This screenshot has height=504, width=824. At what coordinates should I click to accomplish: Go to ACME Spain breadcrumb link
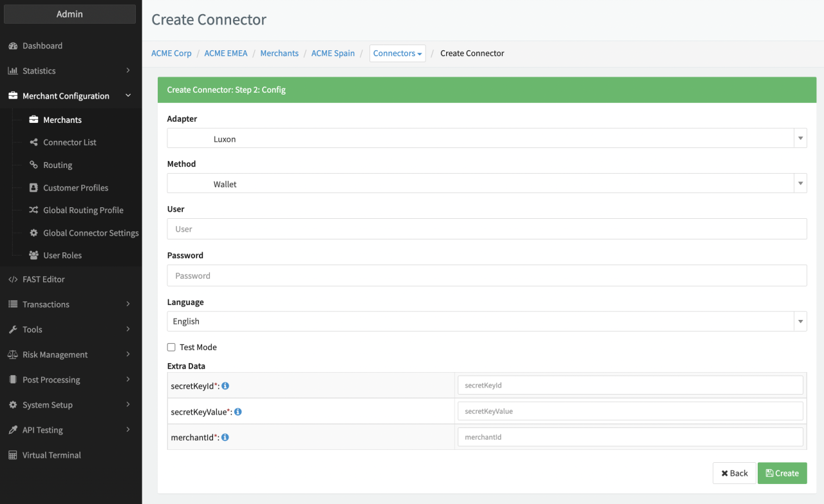click(x=333, y=53)
